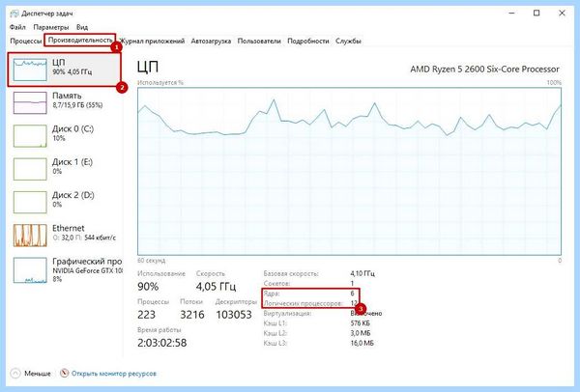580x392 pixels.
Task: Click the Диск 2 (D:) graph thumbnail
Action: click(x=30, y=202)
